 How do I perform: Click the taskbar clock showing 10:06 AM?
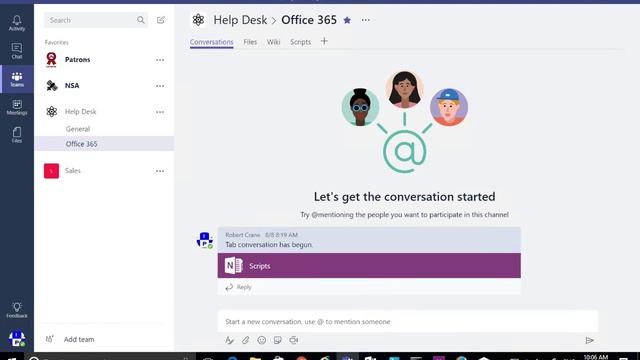pyautogui.click(x=596, y=357)
